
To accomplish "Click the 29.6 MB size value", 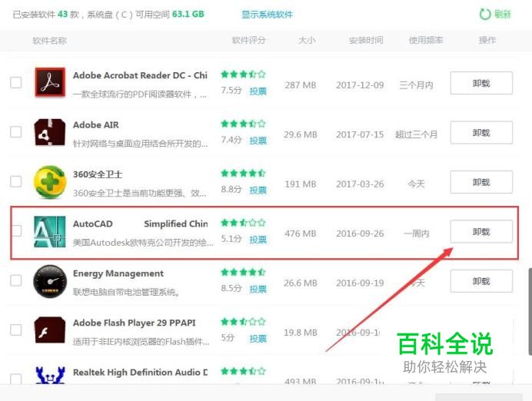I will 301,134.
